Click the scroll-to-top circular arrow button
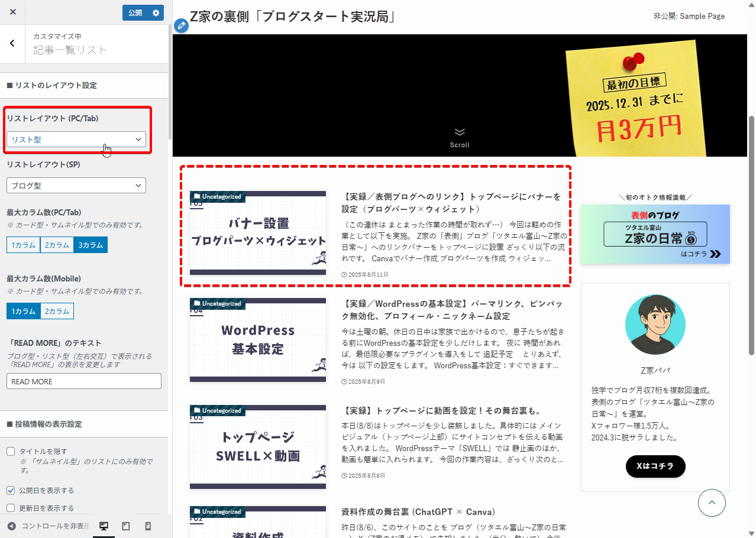The height and width of the screenshot is (538, 756). pos(712,503)
